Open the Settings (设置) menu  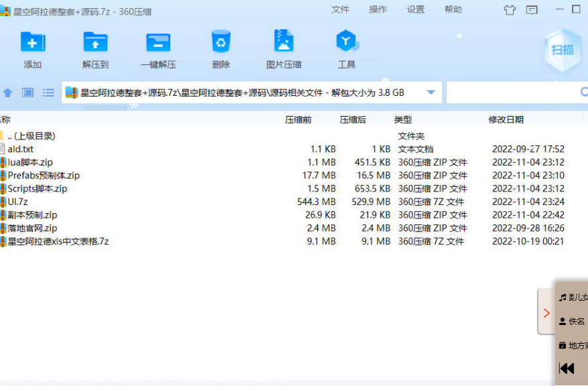[x=416, y=9]
